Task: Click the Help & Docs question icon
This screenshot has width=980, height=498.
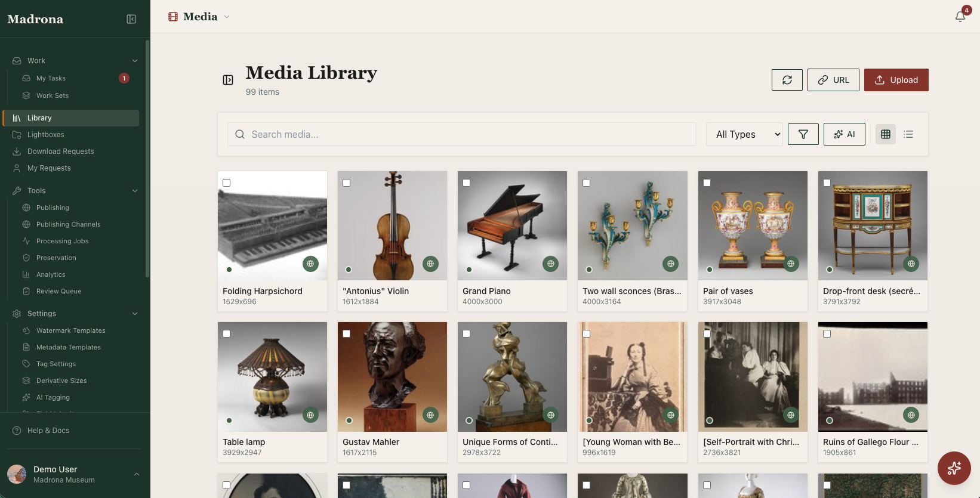Action: pos(17,431)
